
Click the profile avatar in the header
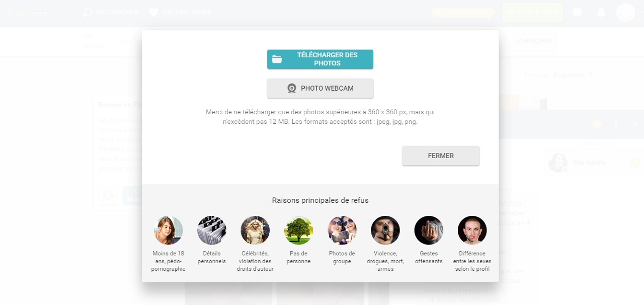pos(625,13)
